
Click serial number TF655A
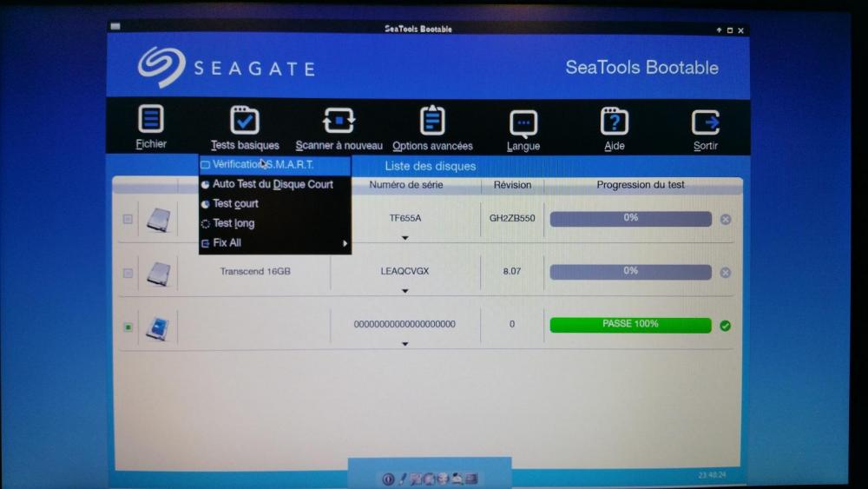[x=404, y=218]
